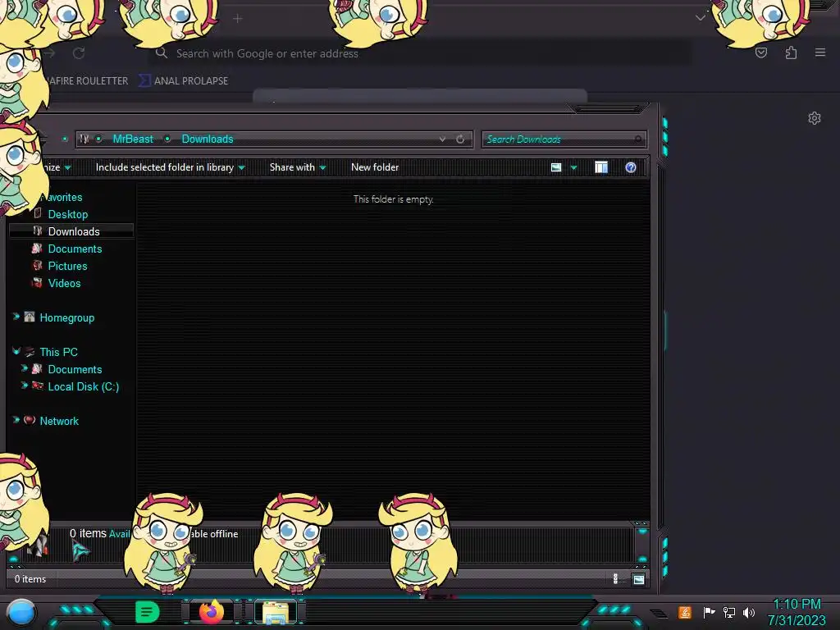The image size is (840, 630).
Task: Open Firefox Pocket save icon
Action: tap(760, 52)
